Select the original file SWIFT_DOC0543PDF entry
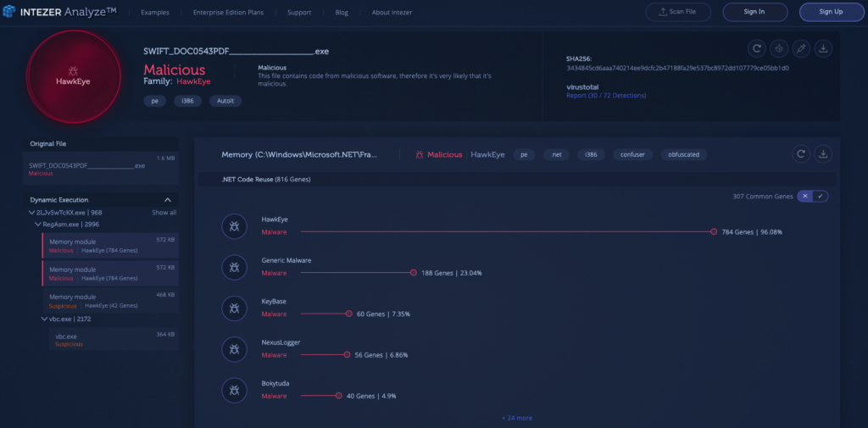This screenshot has width=868, height=428. pos(100,169)
